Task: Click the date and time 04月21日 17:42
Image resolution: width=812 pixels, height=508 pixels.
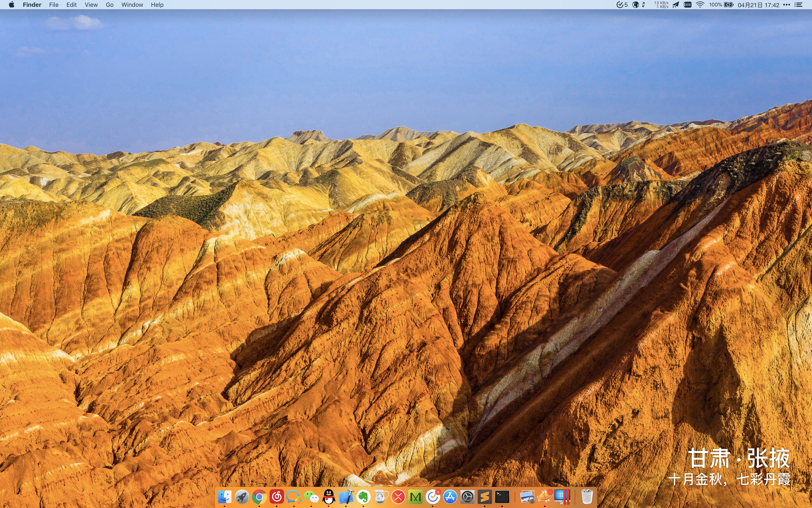Action: (758, 5)
